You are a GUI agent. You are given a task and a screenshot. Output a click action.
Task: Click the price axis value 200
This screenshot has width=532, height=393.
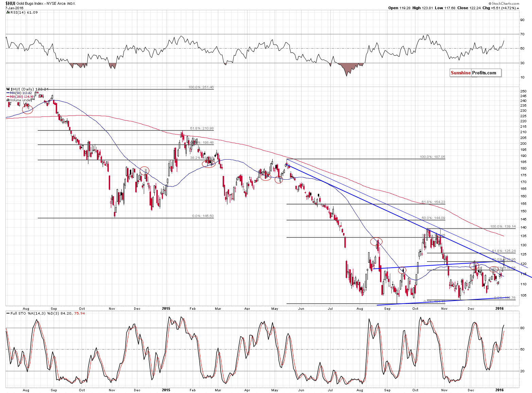(523, 143)
